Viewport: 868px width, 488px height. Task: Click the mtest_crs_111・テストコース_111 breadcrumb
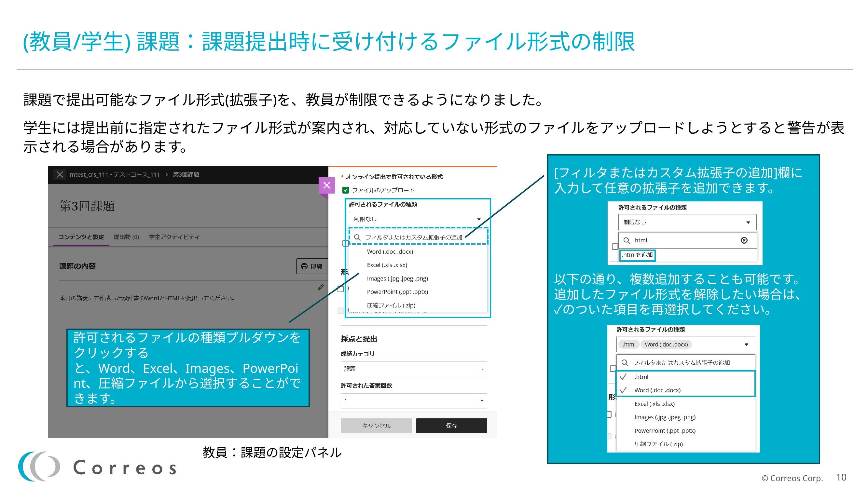[x=115, y=174]
